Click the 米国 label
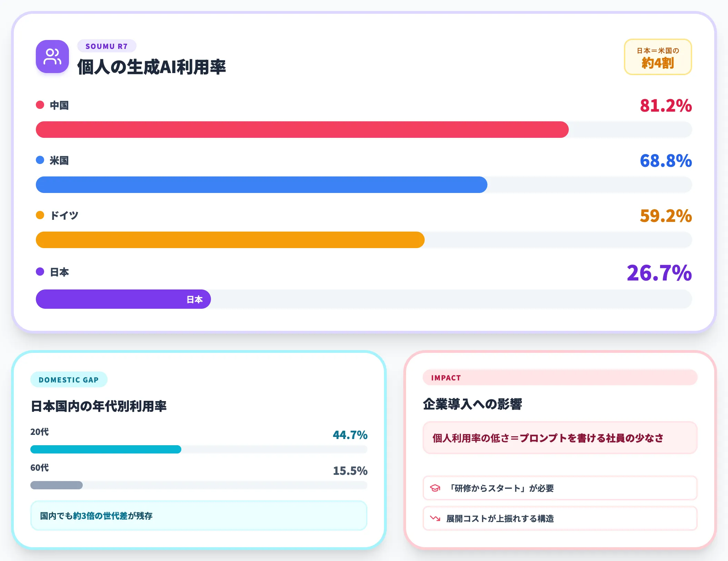Image resolution: width=728 pixels, height=561 pixels. pos(59,160)
